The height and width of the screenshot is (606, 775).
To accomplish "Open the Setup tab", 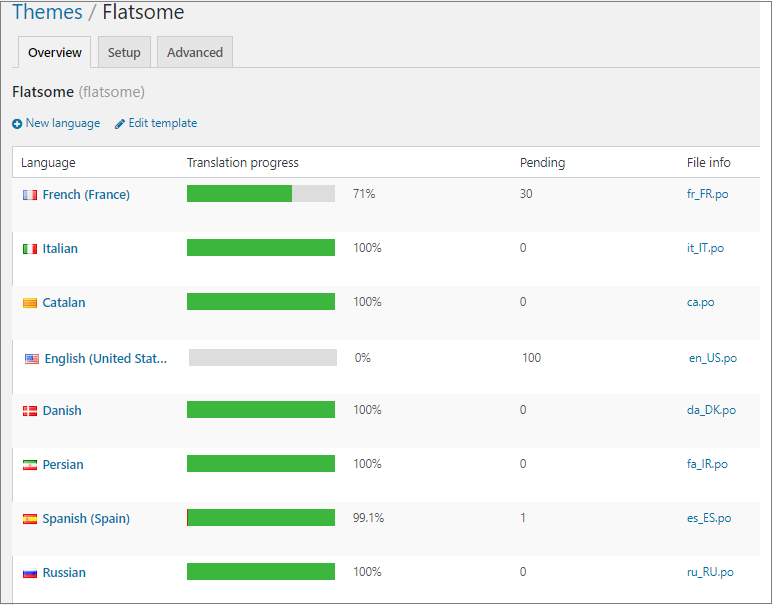I will pyautogui.click(x=124, y=52).
